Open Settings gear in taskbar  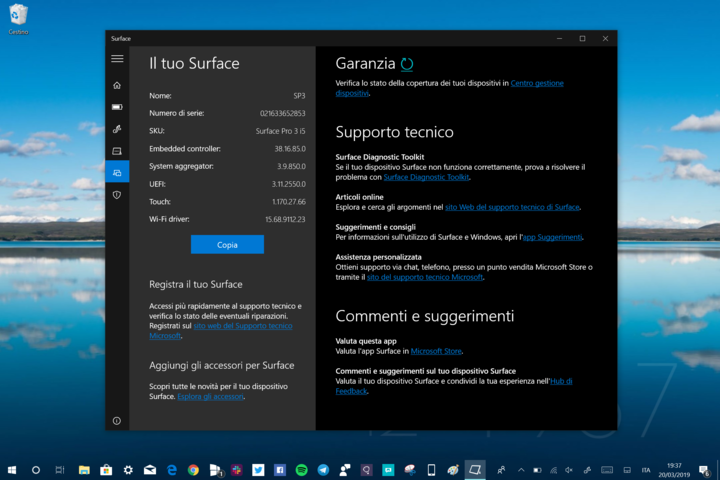[x=128, y=470]
